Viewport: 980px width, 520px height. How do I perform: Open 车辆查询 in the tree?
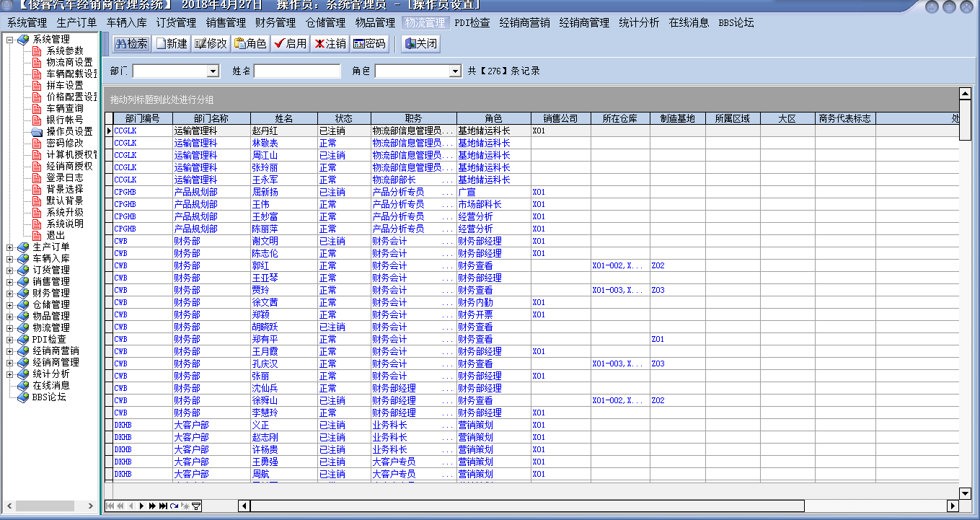pos(65,108)
